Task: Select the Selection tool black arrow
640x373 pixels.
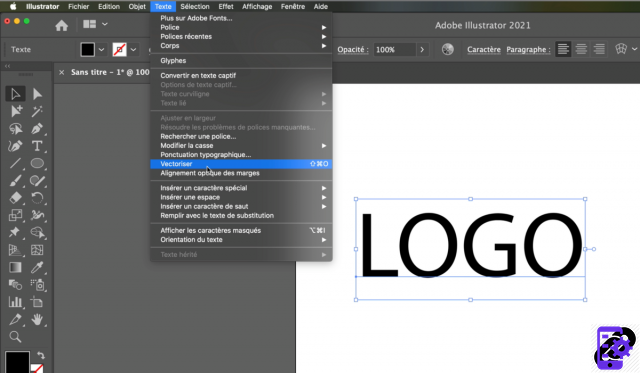Action: click(x=15, y=94)
